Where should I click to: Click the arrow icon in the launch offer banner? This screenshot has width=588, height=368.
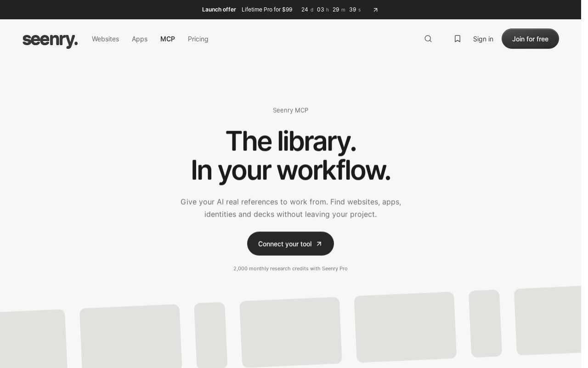click(x=375, y=10)
